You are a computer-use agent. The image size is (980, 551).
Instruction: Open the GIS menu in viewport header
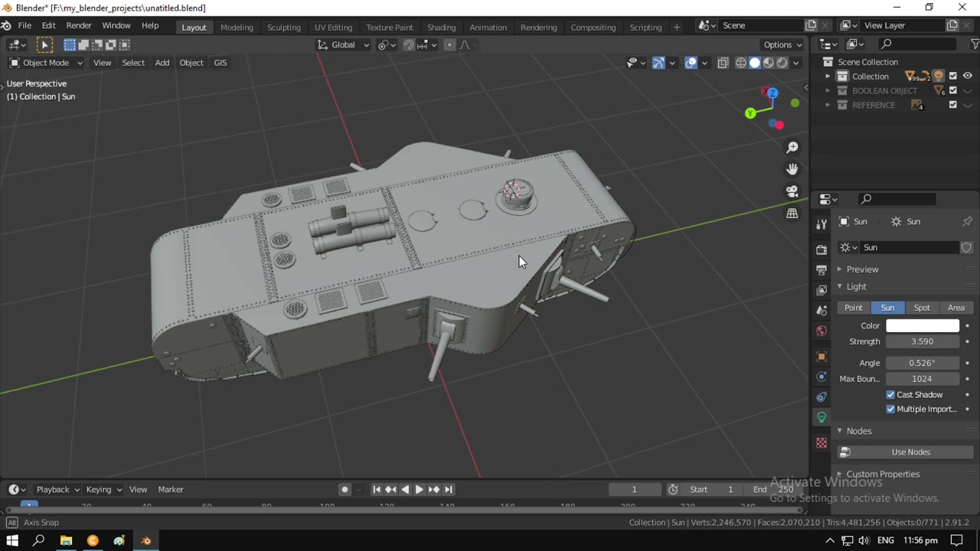220,63
